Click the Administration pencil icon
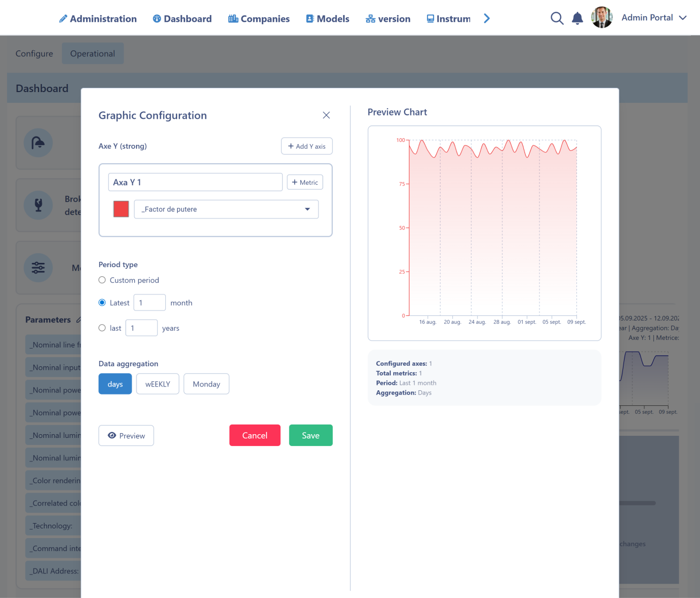The width and height of the screenshot is (700, 598). [x=63, y=19]
